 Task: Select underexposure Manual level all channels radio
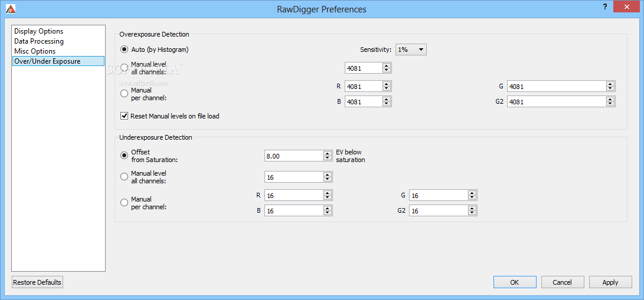(x=125, y=177)
